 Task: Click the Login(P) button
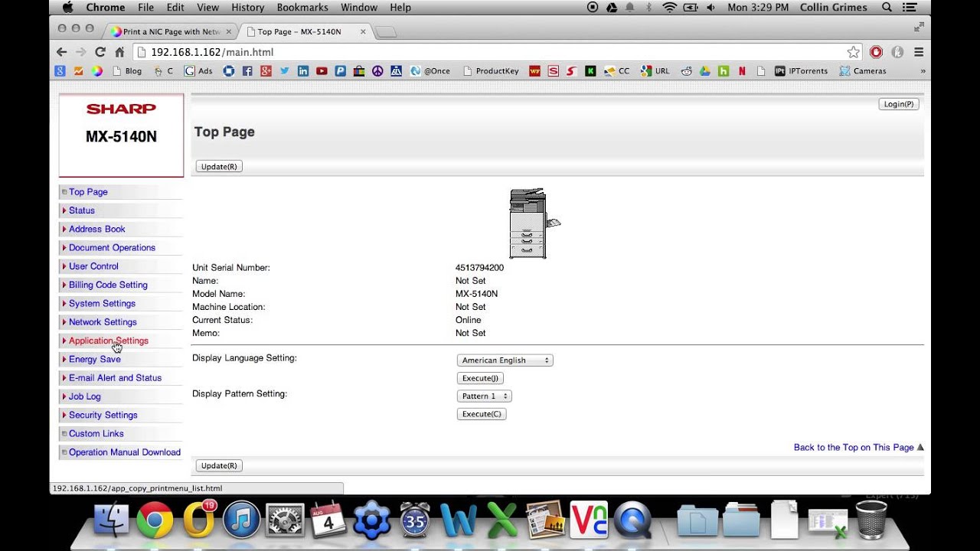coord(899,104)
